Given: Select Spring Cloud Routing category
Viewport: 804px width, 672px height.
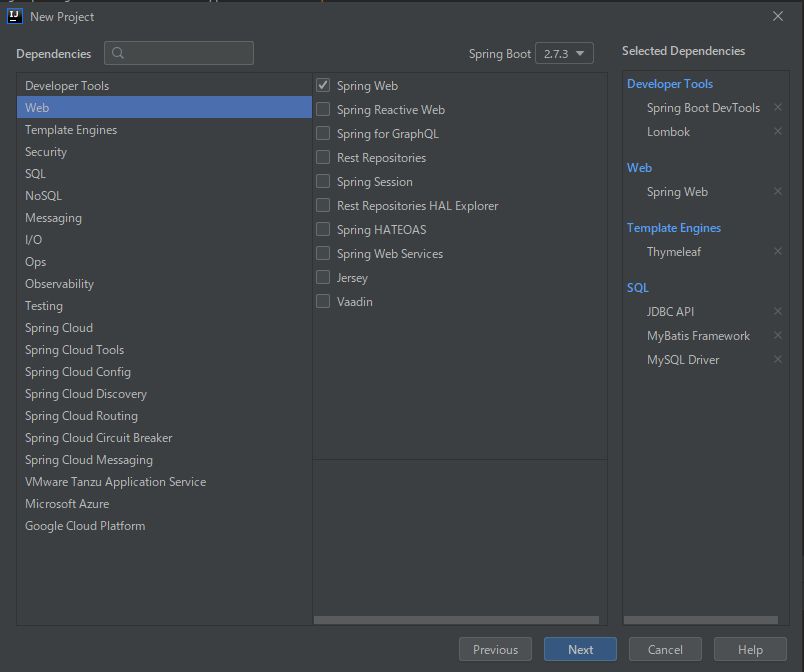Looking at the screenshot, I should pyautogui.click(x=164, y=416).
